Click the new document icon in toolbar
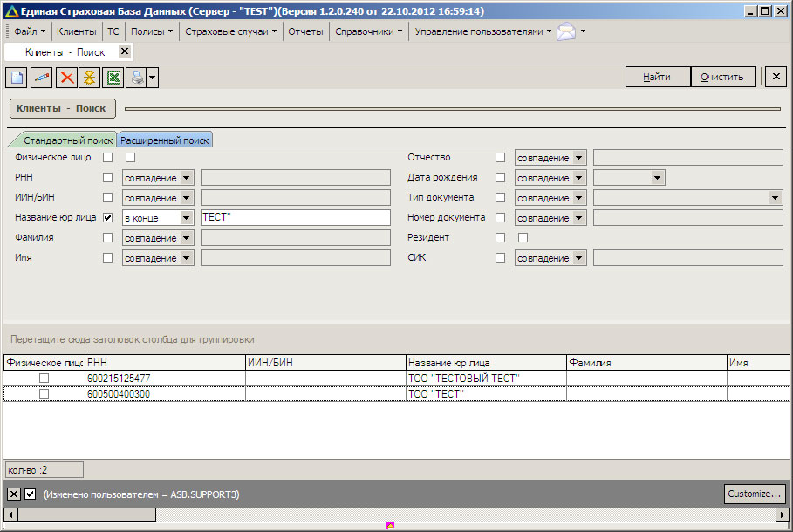The image size is (793, 532). [16, 78]
